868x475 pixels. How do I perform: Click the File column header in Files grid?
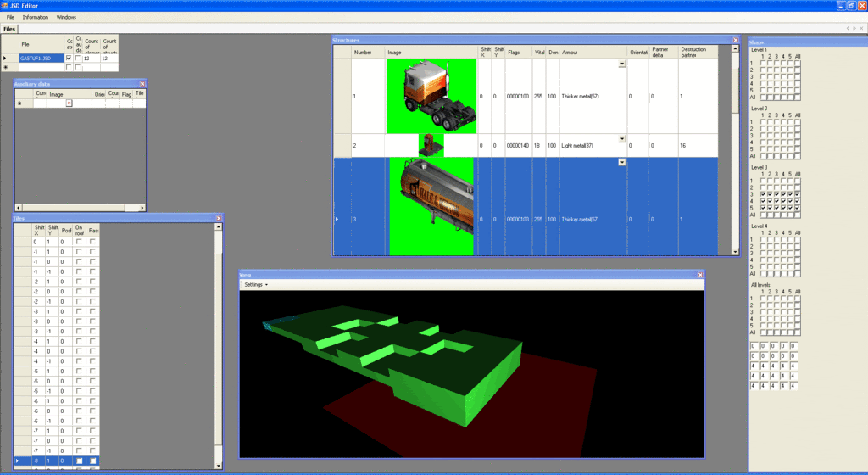(x=41, y=44)
